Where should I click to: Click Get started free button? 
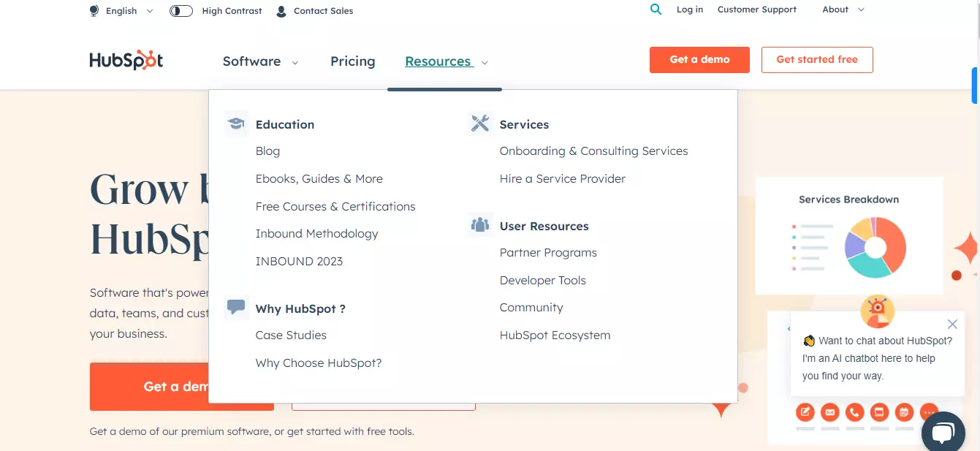817,59
